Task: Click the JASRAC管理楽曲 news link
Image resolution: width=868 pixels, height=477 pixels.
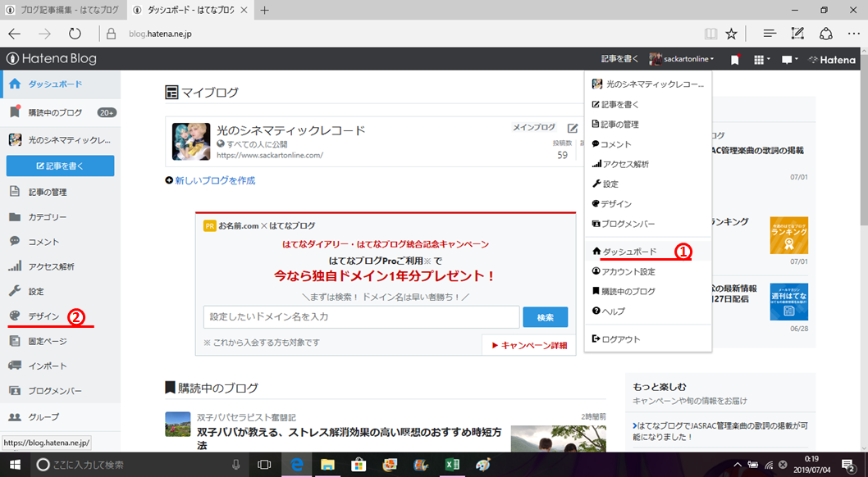Action: tap(720, 431)
